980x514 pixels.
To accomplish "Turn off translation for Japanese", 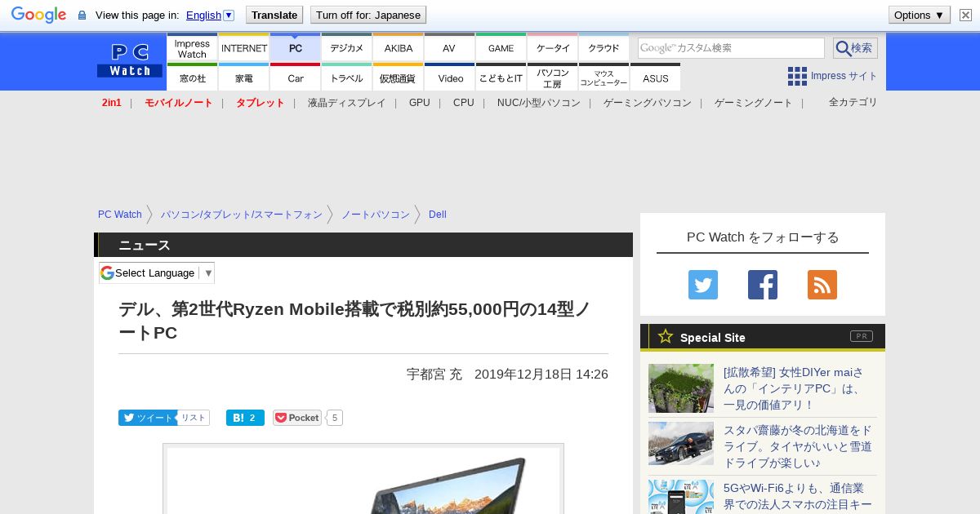I will click(x=368, y=15).
